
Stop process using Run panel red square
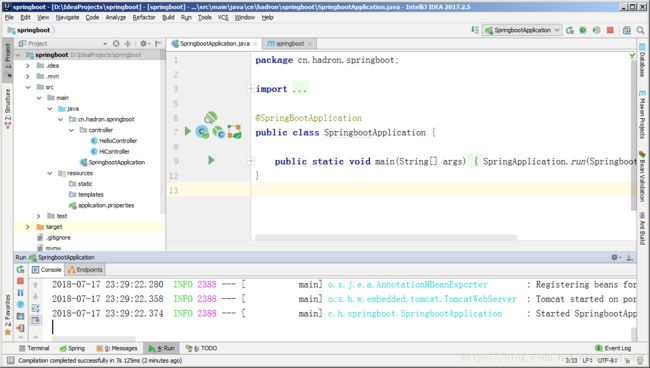20,281
